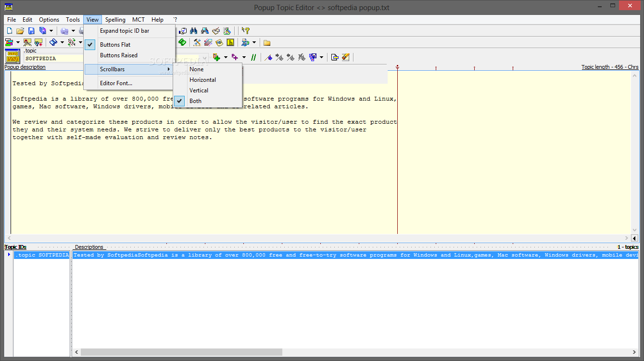Click the yellow h icon

pyautogui.click(x=230, y=42)
